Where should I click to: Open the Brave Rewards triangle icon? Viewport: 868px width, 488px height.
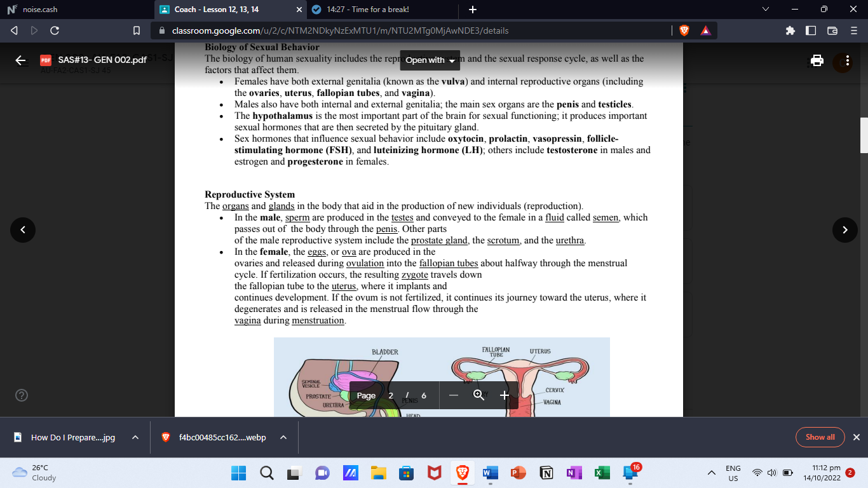(705, 30)
